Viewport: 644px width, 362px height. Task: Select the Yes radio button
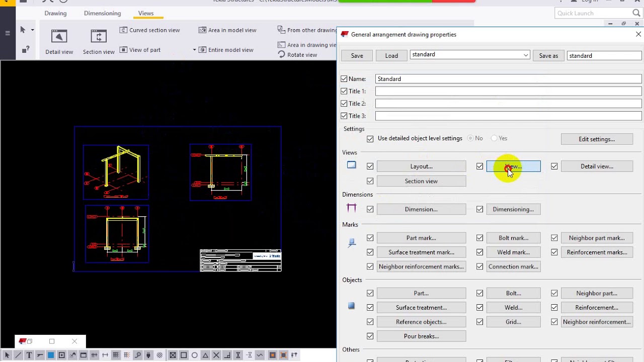click(494, 138)
